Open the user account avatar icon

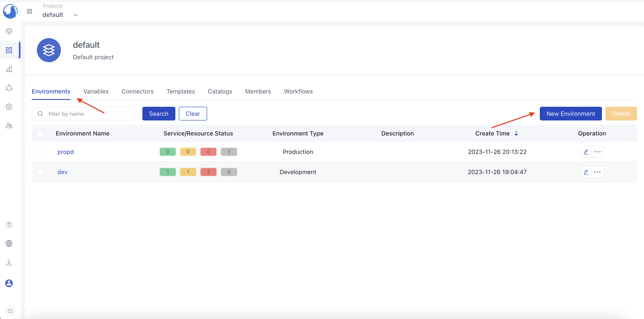(9, 283)
